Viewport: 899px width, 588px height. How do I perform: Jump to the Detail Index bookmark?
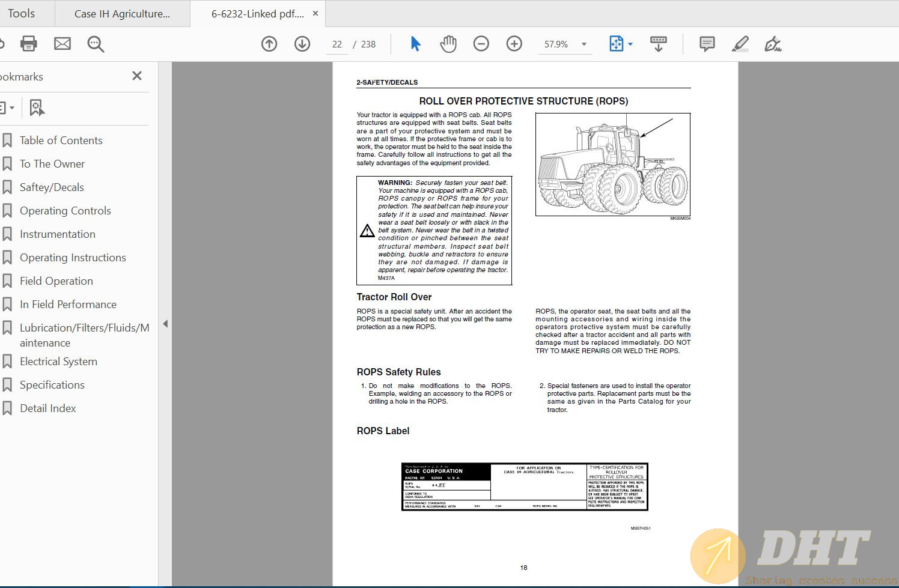click(x=48, y=408)
